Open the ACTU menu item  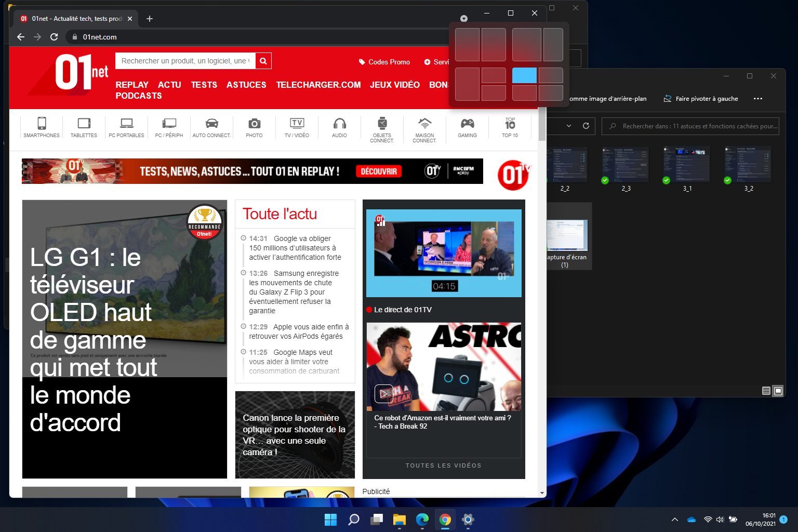pyautogui.click(x=169, y=85)
